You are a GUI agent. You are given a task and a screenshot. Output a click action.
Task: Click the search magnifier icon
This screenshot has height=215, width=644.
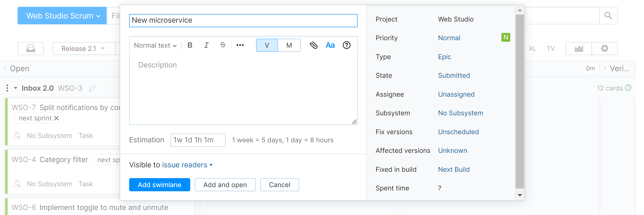tap(608, 16)
